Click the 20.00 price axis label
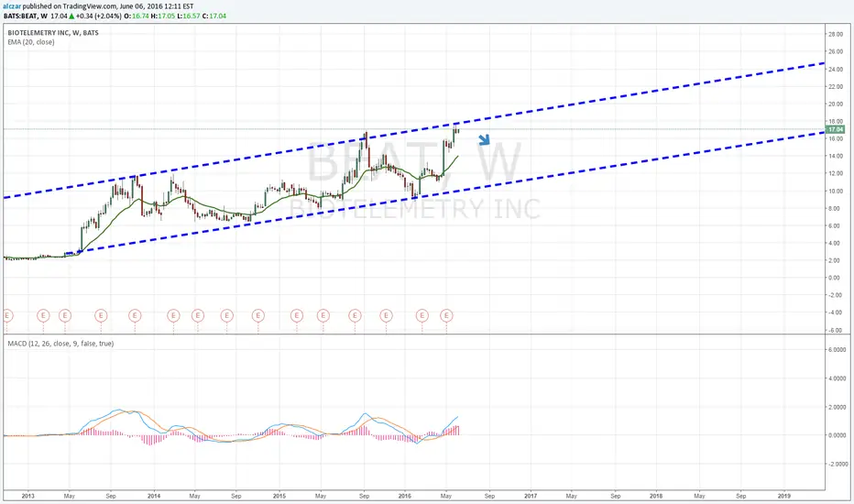This screenshot has width=854, height=504. [836, 104]
